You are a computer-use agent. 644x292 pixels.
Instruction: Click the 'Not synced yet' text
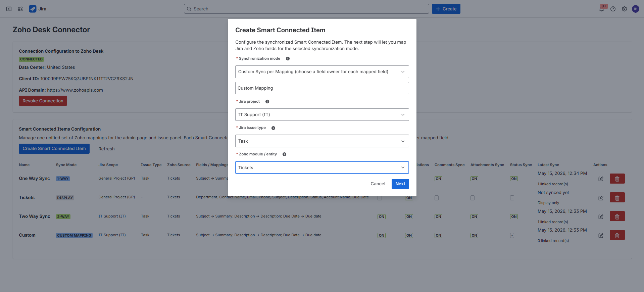click(x=553, y=193)
